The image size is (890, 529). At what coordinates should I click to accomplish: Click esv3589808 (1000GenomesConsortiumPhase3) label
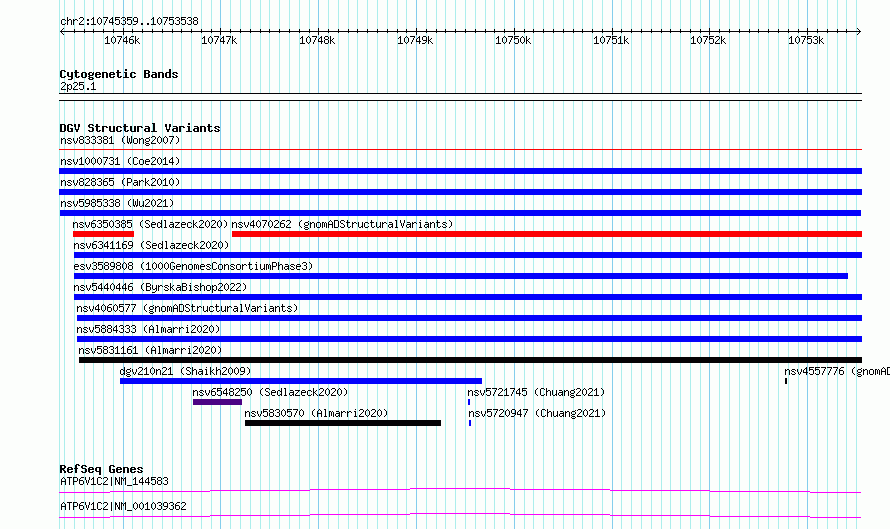pyautogui.click(x=193, y=266)
